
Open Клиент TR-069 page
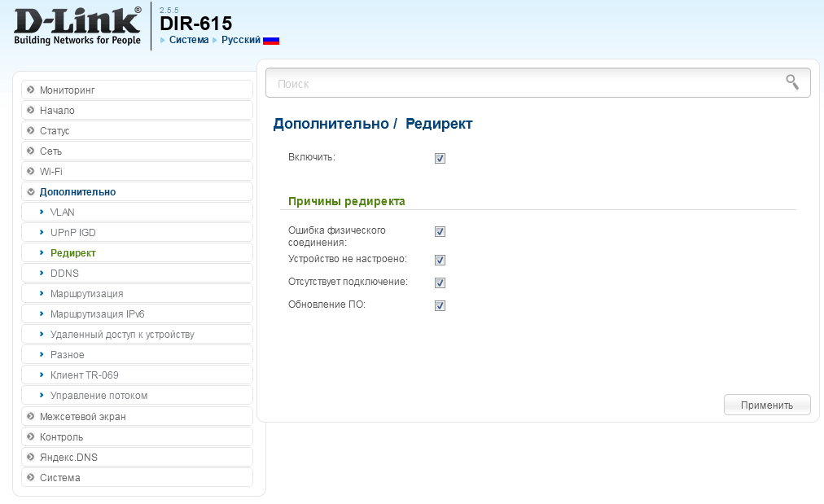point(137,375)
